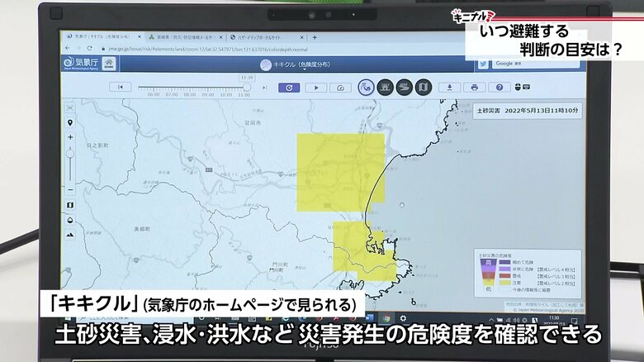Click the fullscreen map icon
644x362 pixels.
(x=70, y=107)
